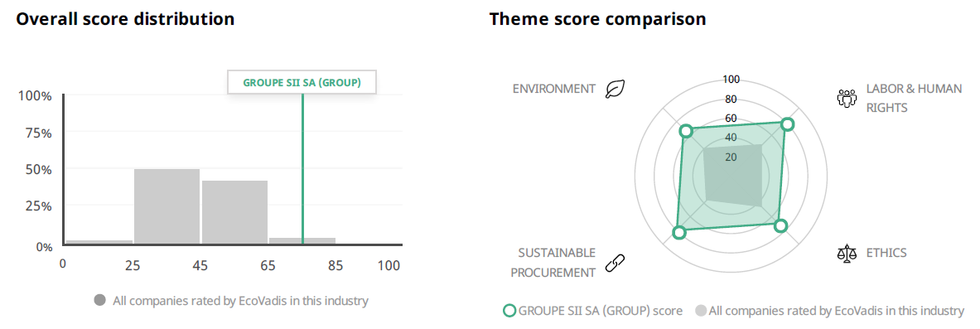
Task: Click the 100% y-axis label
Action: tap(34, 96)
